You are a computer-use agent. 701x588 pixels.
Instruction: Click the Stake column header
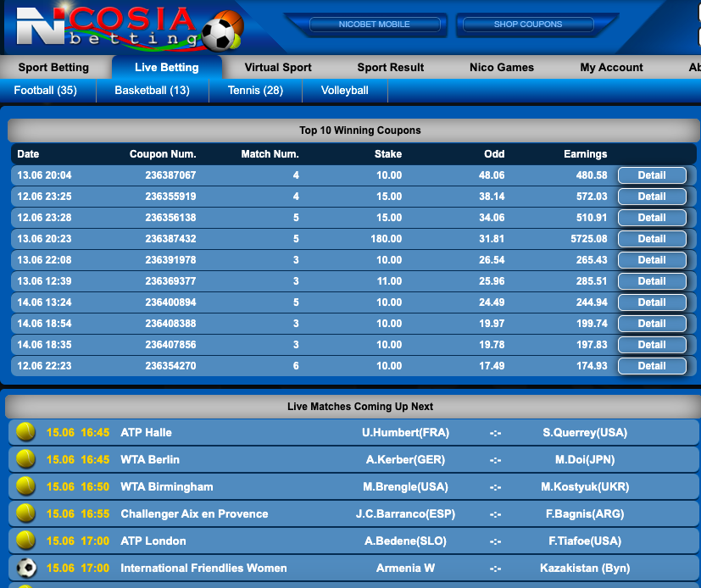point(388,154)
